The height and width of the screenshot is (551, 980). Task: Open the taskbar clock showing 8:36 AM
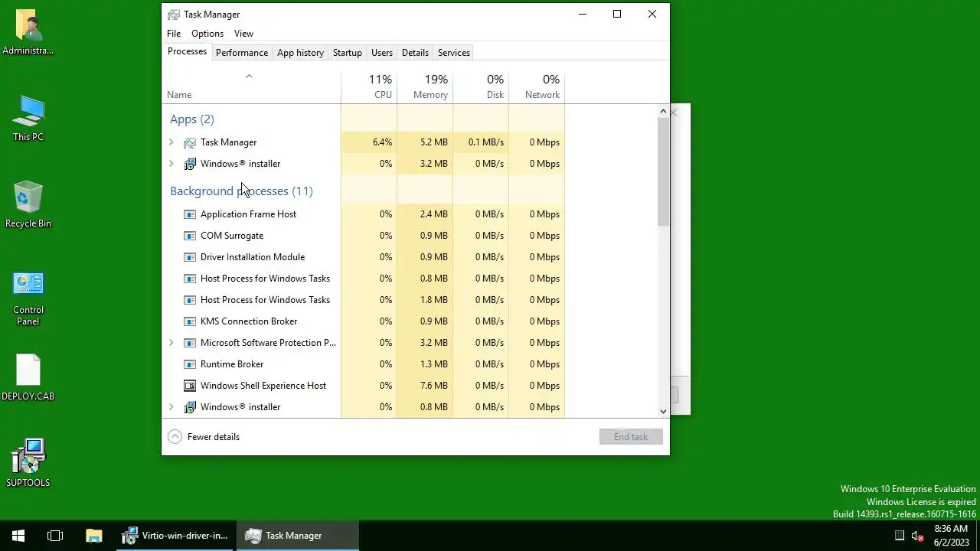pyautogui.click(x=951, y=536)
